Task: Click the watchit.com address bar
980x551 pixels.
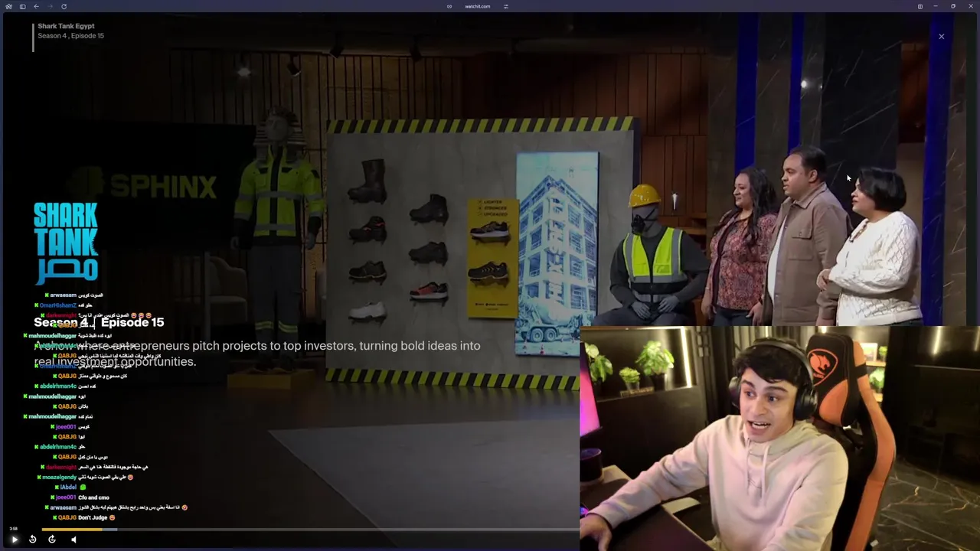Action: pos(477,6)
